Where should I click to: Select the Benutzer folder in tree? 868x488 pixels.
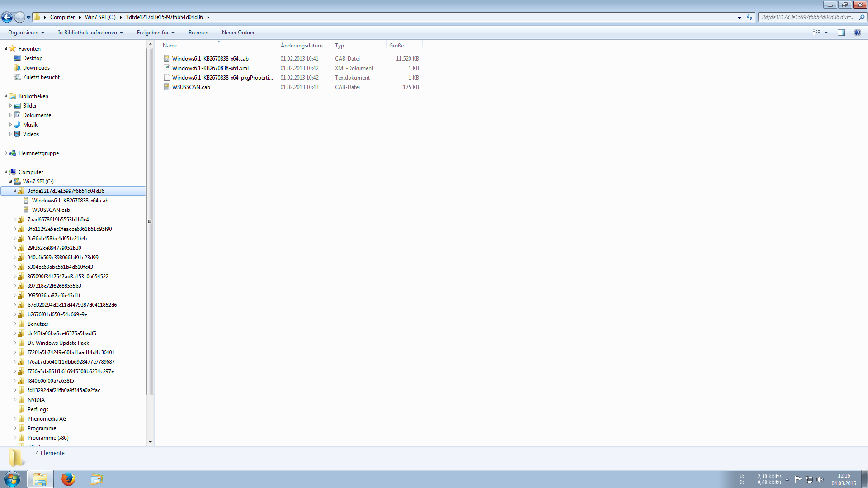38,324
